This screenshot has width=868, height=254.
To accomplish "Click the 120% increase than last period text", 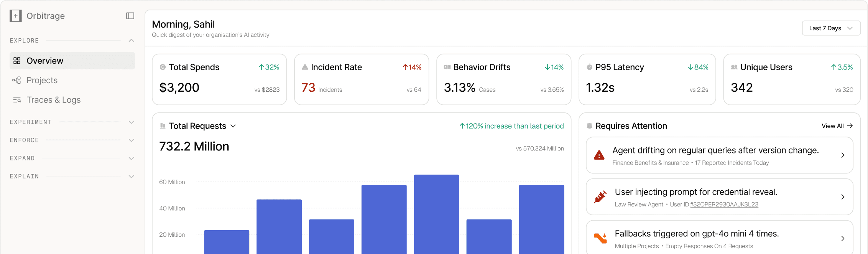I will point(512,126).
